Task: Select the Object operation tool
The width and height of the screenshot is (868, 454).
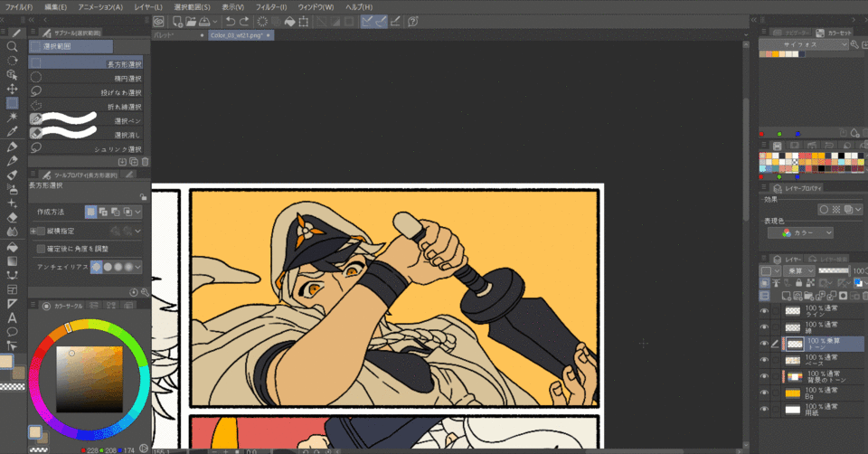Action: coord(12,74)
